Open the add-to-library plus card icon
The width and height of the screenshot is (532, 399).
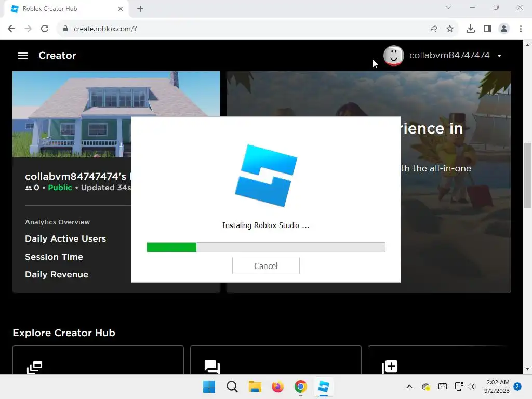coord(390,367)
